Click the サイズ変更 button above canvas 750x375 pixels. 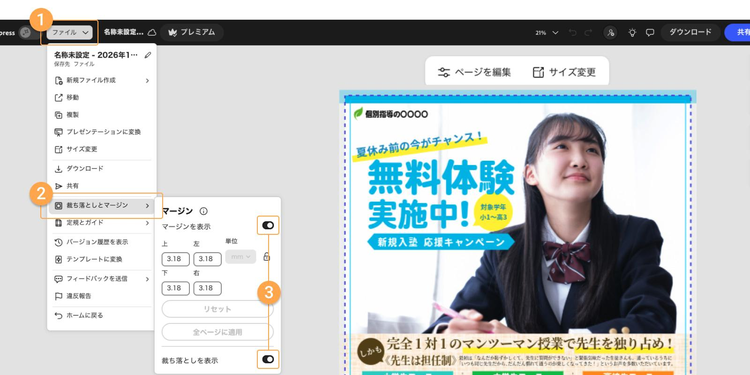coord(564,72)
